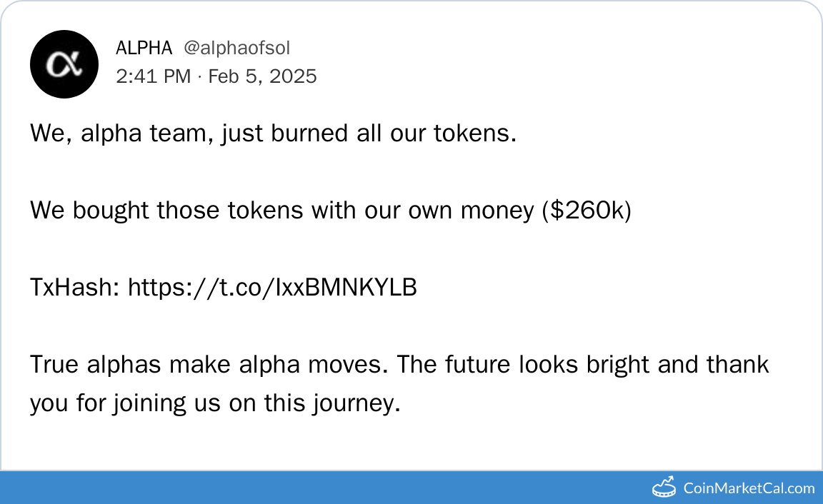Image resolution: width=823 pixels, height=504 pixels.
Task: Open the ALPHA display name
Action: pos(144,48)
